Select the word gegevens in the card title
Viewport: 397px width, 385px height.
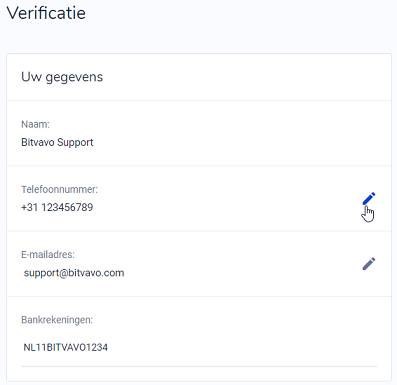pos(74,78)
